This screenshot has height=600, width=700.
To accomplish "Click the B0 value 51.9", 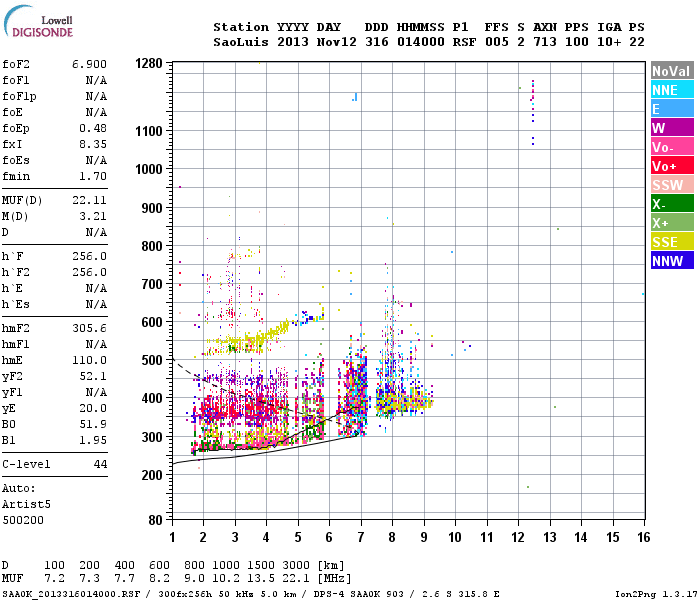I will tap(93, 425).
